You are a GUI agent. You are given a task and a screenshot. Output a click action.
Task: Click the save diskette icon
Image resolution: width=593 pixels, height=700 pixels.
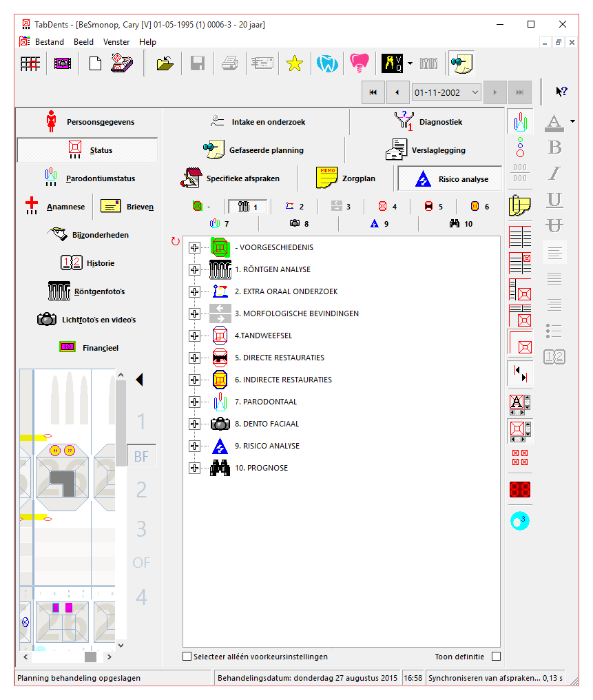(x=197, y=63)
